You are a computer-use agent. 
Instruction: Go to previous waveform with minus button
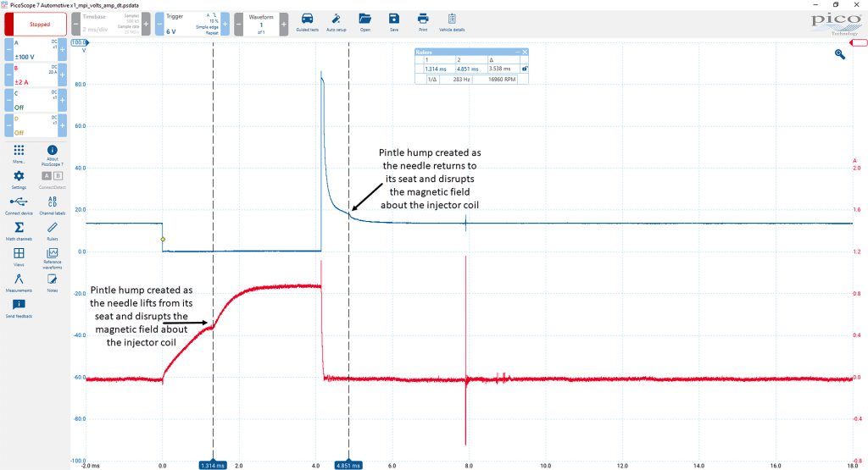[238, 25]
